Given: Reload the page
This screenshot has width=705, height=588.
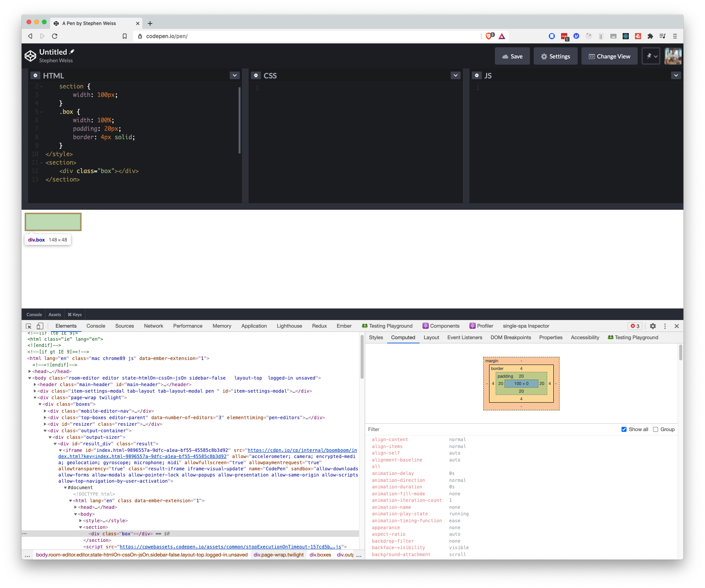Looking at the screenshot, I should pos(55,36).
